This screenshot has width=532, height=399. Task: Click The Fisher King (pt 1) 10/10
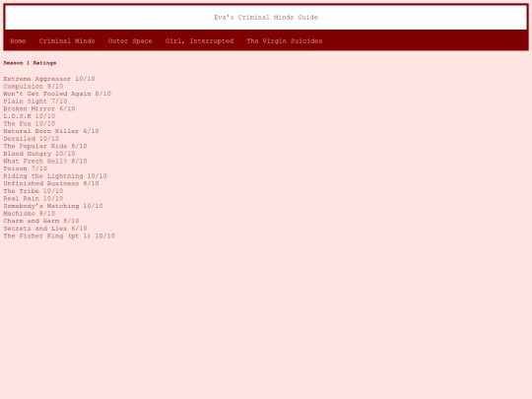pos(59,235)
